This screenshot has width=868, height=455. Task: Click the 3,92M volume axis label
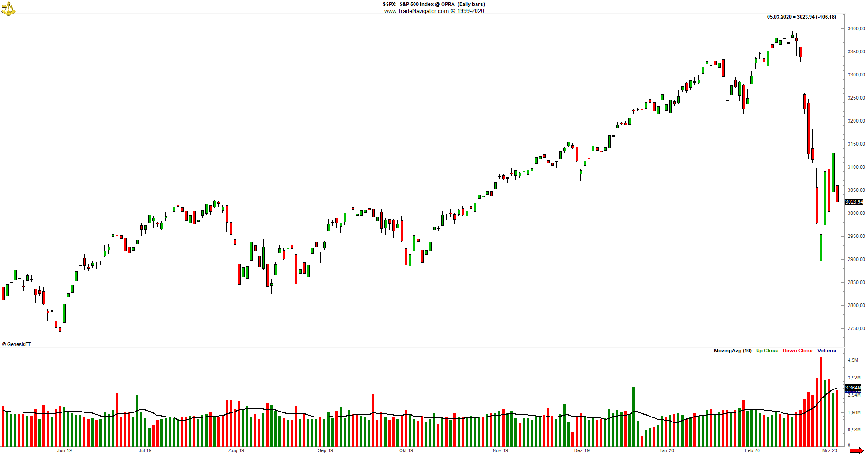[854, 378]
